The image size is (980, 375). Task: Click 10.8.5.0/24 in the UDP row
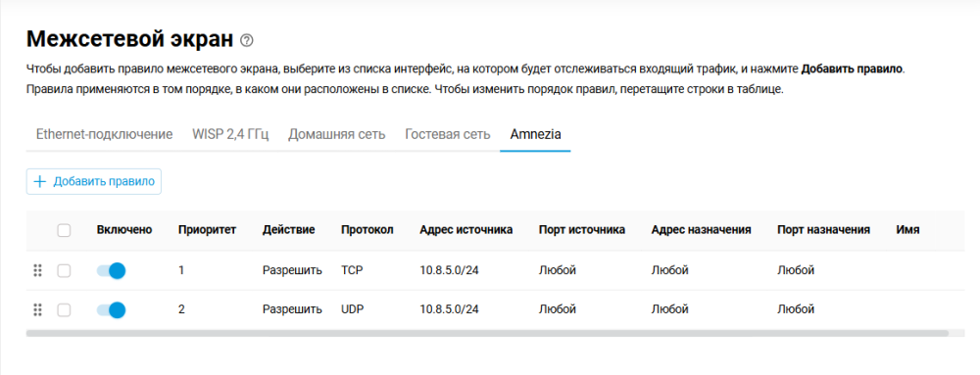(450, 309)
